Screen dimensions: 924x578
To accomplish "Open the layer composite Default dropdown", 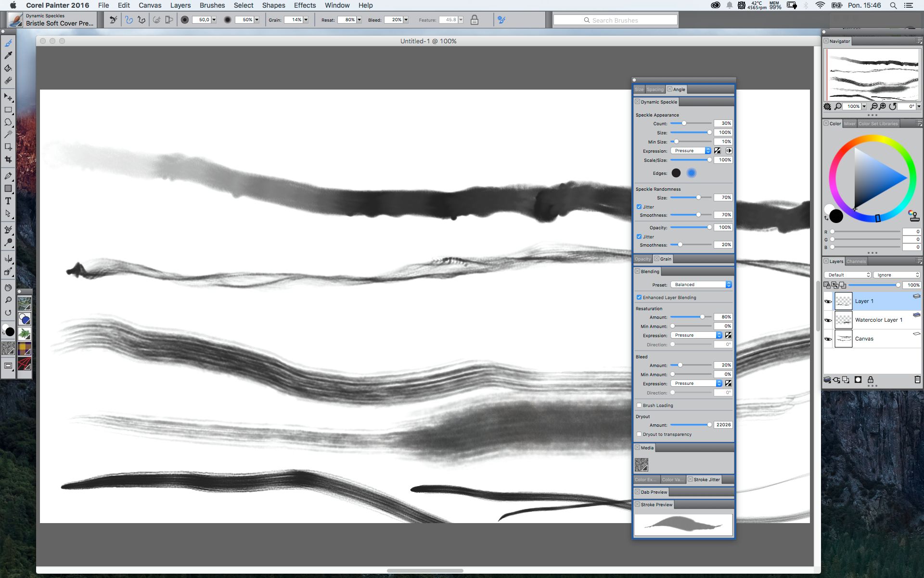I will tap(847, 275).
